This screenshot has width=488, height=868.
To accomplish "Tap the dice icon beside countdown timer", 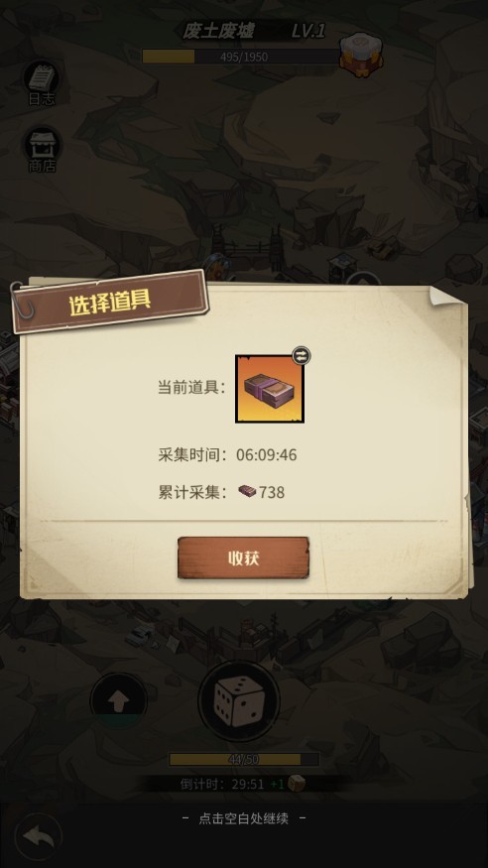I will click(x=297, y=783).
